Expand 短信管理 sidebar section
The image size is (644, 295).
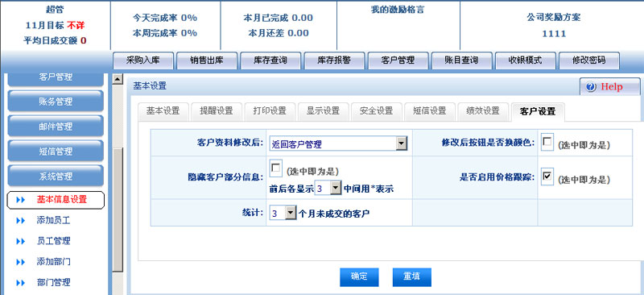coord(56,151)
